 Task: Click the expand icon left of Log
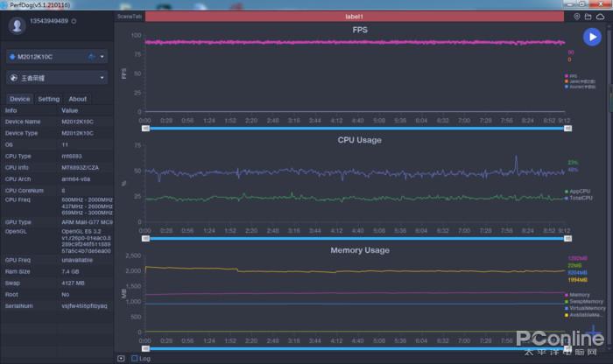coord(121,358)
